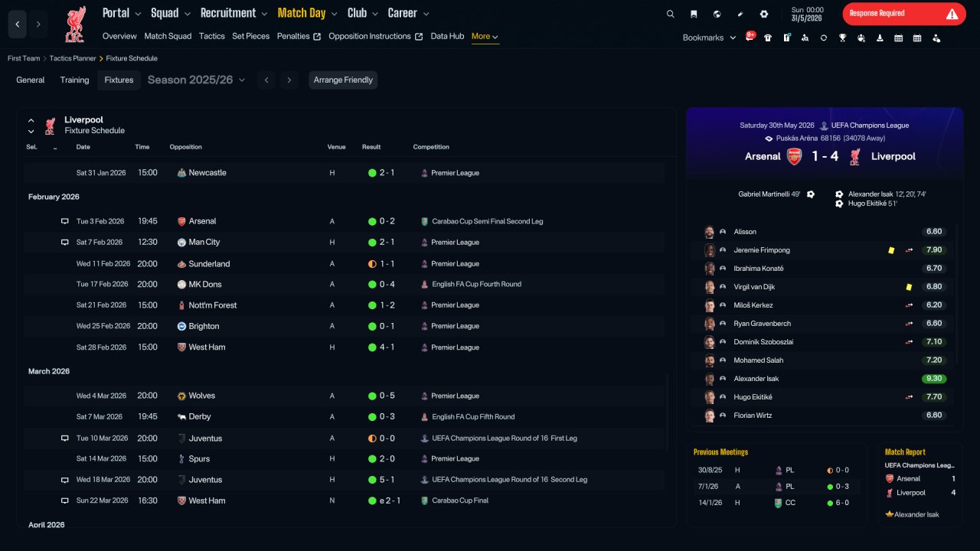Open the globe world icon
980x551 pixels.
[x=717, y=14]
